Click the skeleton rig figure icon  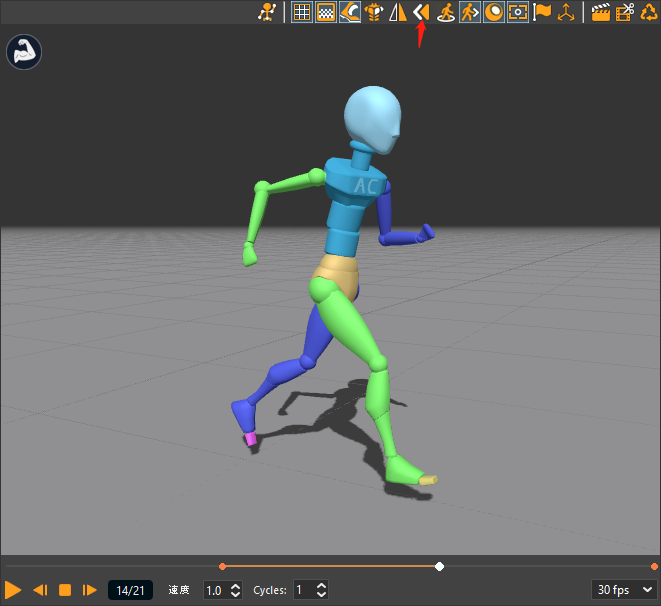click(x=267, y=12)
